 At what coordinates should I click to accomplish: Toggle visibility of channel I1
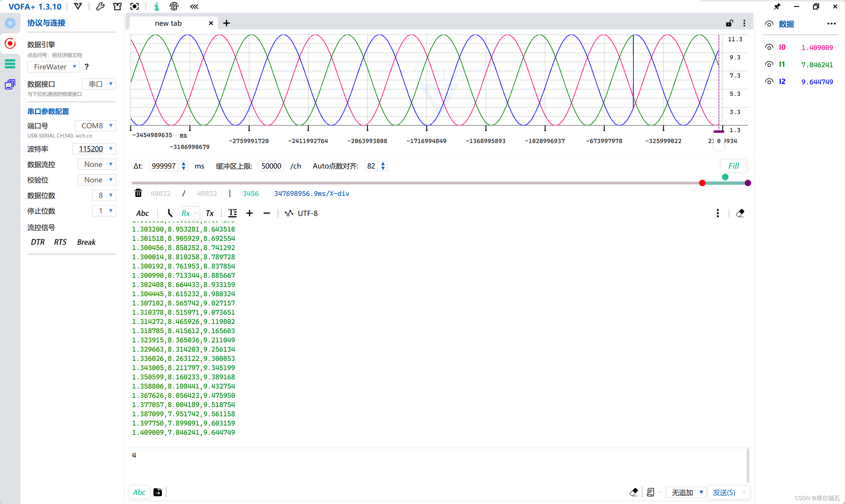click(x=769, y=64)
